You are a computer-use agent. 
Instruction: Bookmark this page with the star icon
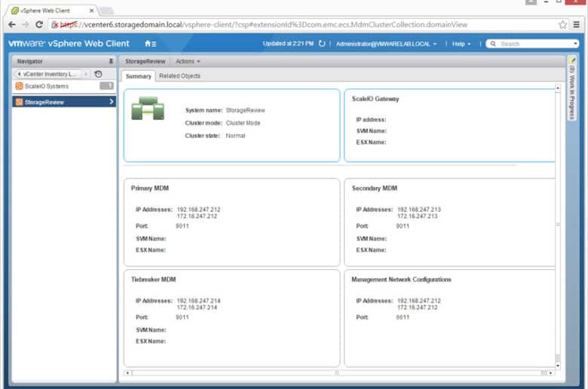click(x=562, y=25)
